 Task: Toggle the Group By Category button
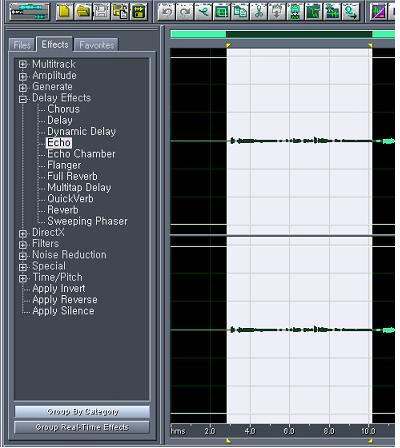tap(82, 412)
